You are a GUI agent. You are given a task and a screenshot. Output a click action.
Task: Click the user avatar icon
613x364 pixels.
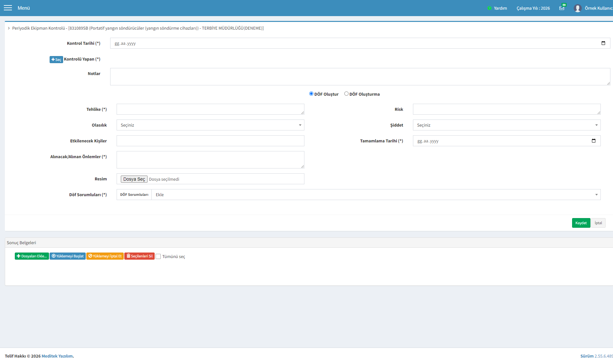pyautogui.click(x=577, y=8)
